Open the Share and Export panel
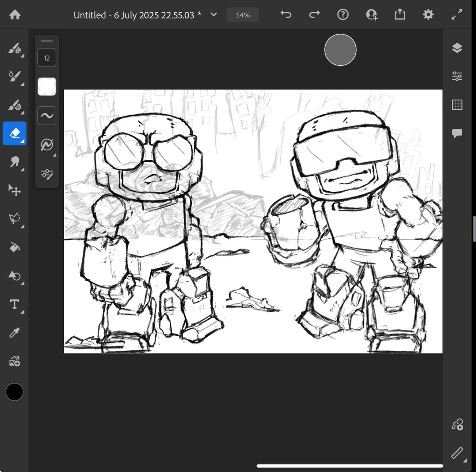The height and width of the screenshot is (472, 476). [x=399, y=15]
